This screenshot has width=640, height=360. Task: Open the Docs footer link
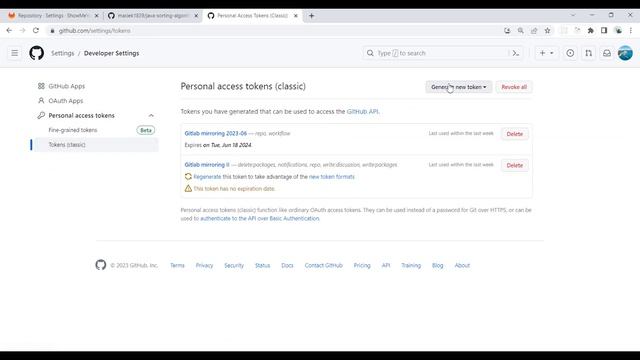[287, 265]
